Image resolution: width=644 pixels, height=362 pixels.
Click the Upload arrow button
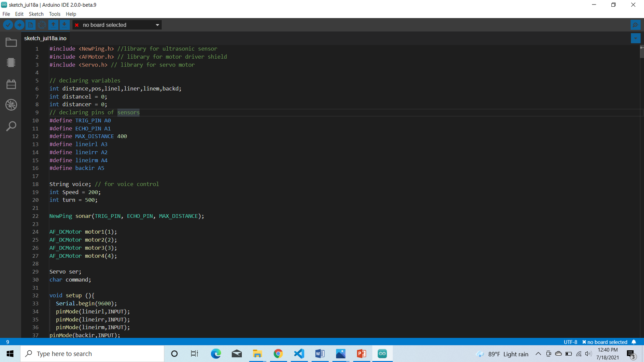(x=19, y=25)
